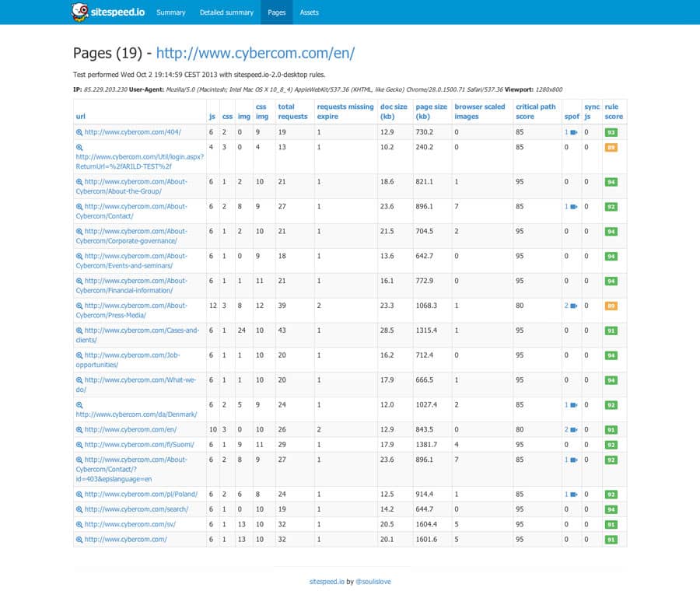Click page size value 1068.3

426,306
